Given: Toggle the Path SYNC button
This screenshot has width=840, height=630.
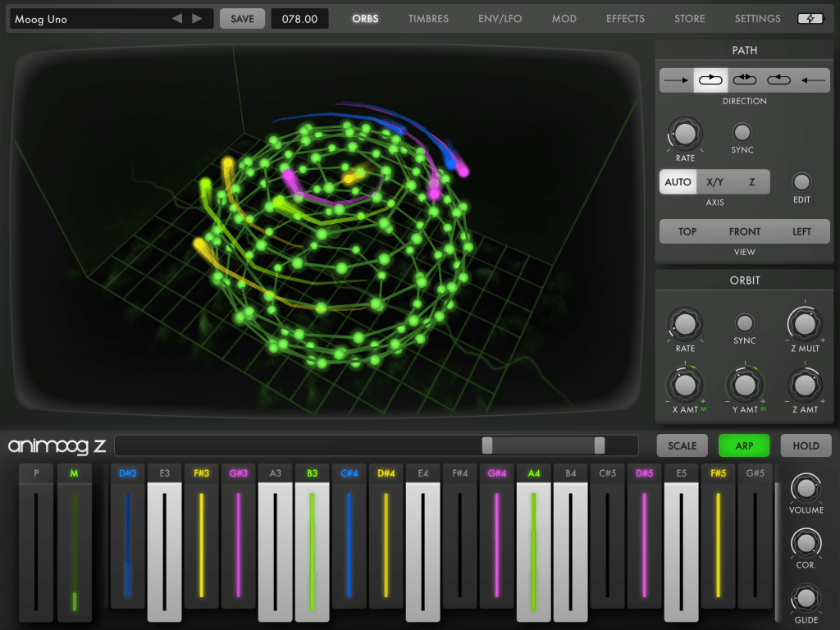Looking at the screenshot, I should [x=742, y=132].
